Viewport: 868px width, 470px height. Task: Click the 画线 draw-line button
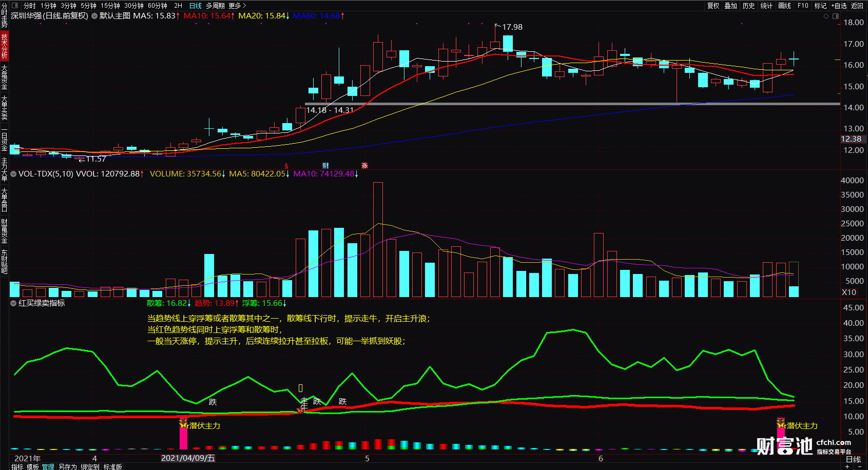(784, 6)
